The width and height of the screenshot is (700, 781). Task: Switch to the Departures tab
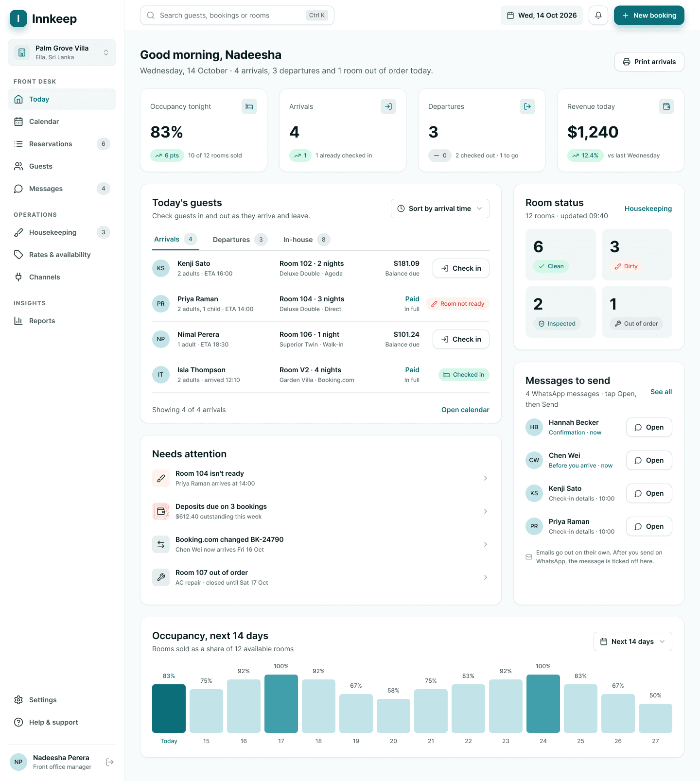coord(240,240)
